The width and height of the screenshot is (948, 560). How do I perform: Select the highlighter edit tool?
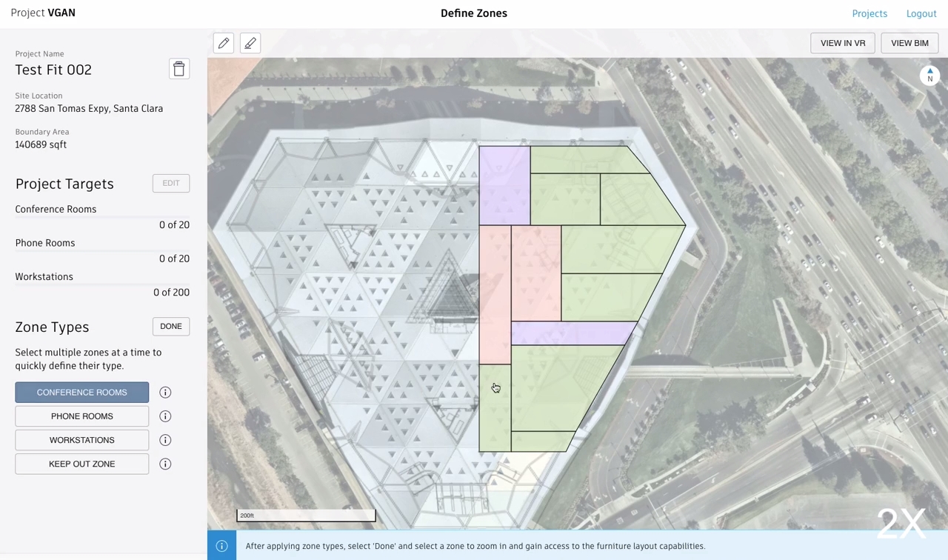[x=250, y=43]
